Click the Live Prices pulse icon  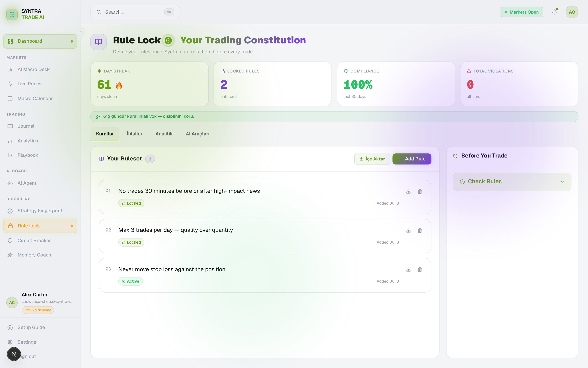coord(10,84)
